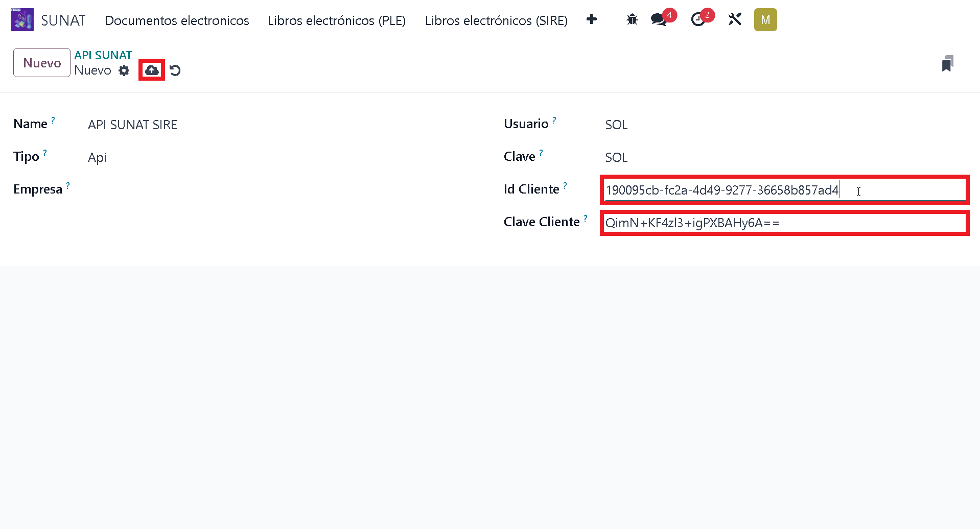Viewport: 980px width, 529px height.
Task: Open Documentos electronicos menu
Action: 177,20
